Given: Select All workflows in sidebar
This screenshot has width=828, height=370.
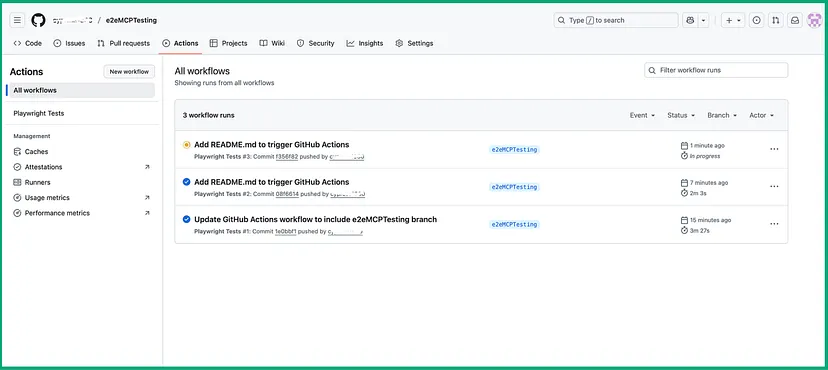Looking at the screenshot, I should coord(82,90).
